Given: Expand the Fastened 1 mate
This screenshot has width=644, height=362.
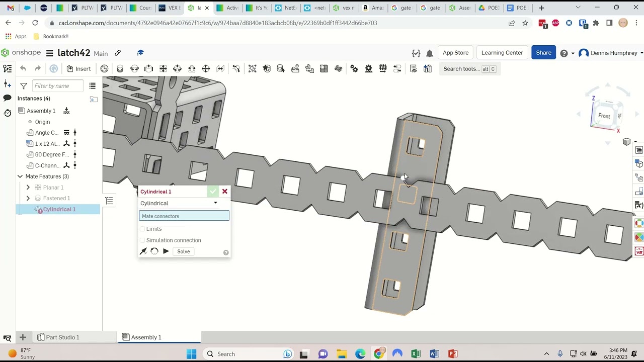Looking at the screenshot, I should (28, 198).
